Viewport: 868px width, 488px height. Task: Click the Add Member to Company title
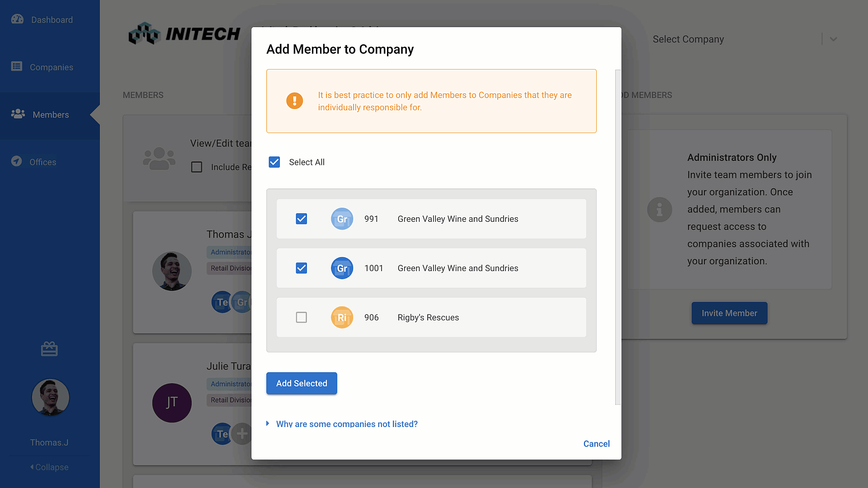point(340,49)
